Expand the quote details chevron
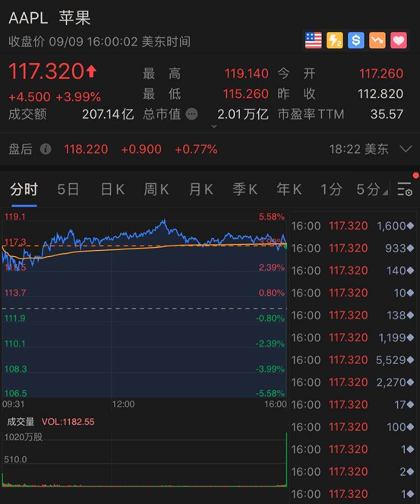The image size is (420, 504). pyautogui.click(x=214, y=126)
